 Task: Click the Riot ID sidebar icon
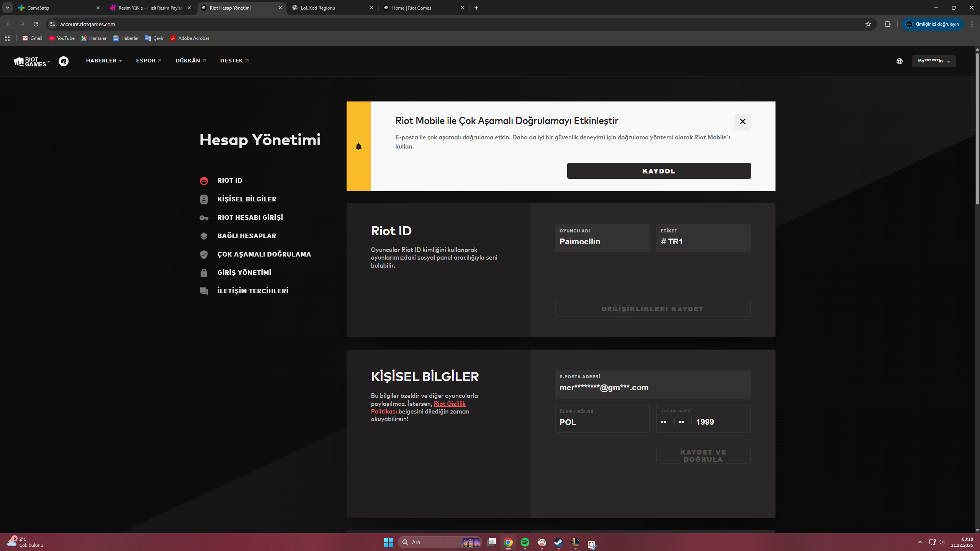click(x=204, y=181)
